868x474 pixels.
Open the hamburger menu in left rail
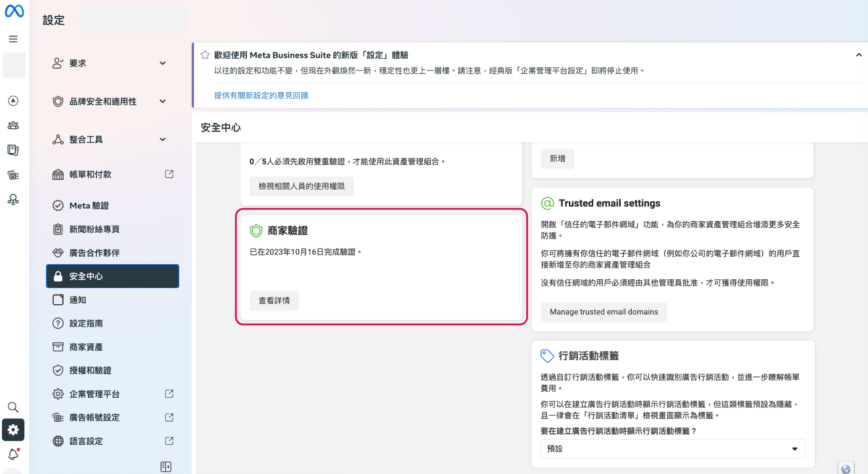(13, 39)
